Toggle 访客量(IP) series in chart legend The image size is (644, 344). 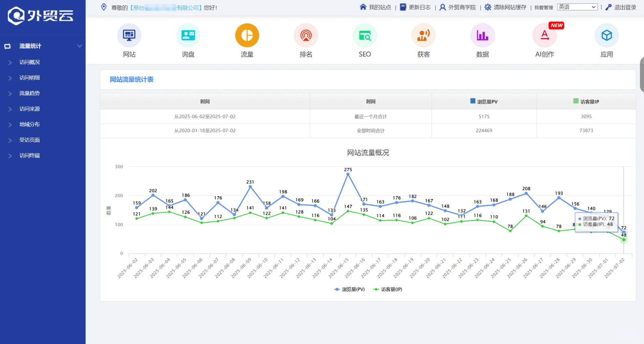tap(387, 289)
